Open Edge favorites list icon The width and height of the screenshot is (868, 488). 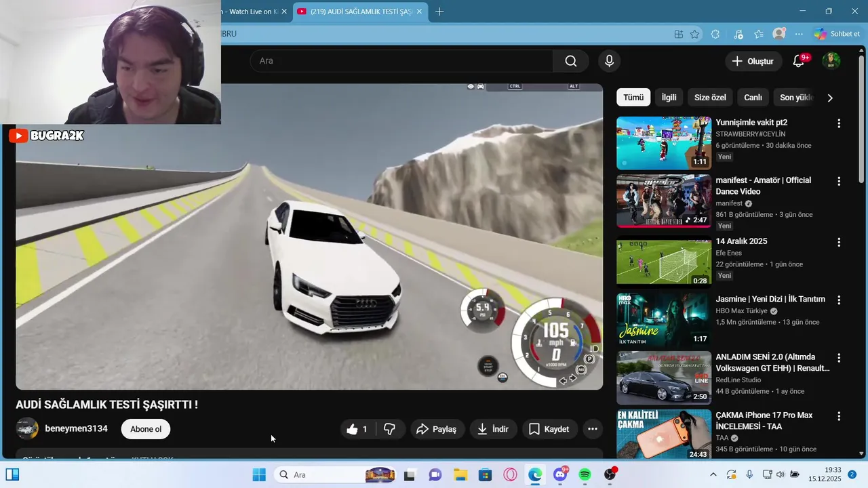pos(759,34)
